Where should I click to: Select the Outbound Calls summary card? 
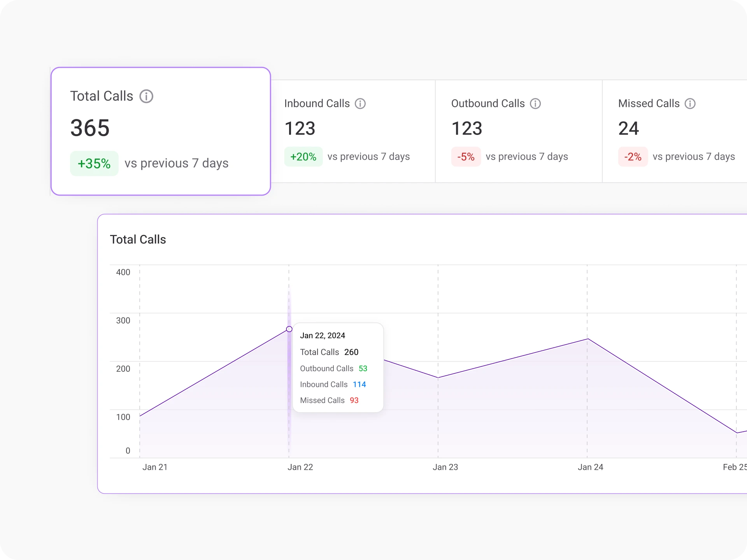pyautogui.click(x=519, y=131)
